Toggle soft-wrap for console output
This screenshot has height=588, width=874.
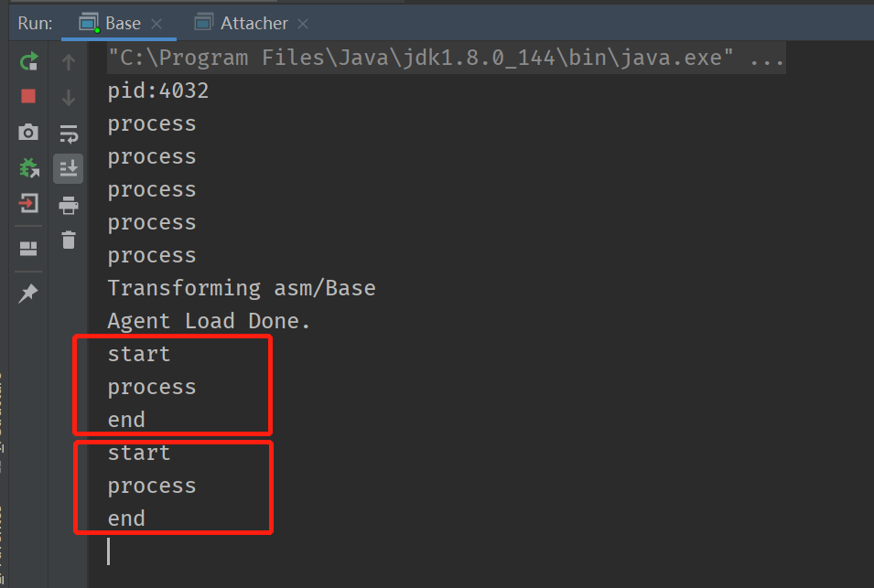tap(69, 134)
